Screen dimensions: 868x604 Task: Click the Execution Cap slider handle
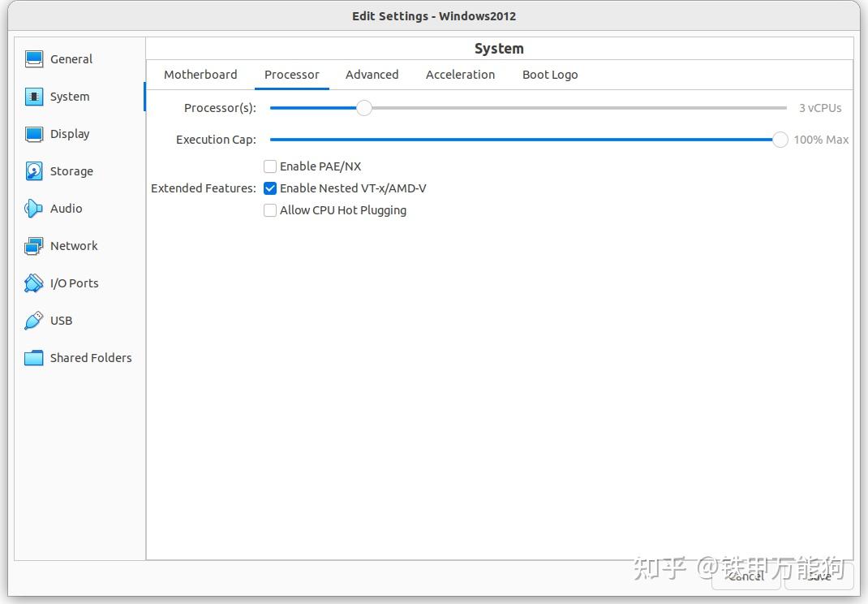(x=780, y=140)
